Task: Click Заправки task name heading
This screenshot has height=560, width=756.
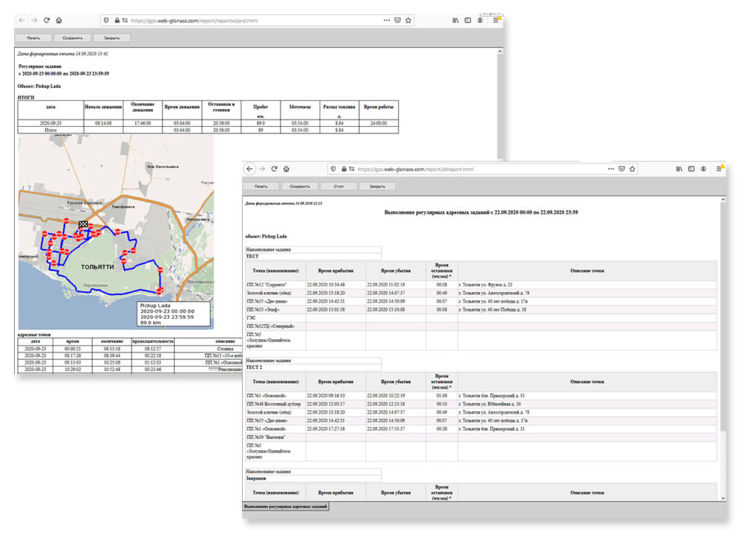Action: coord(256,479)
